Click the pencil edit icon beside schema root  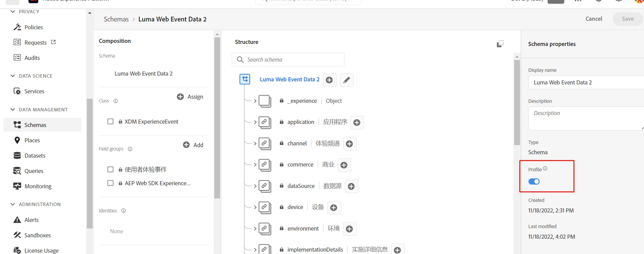pos(347,80)
